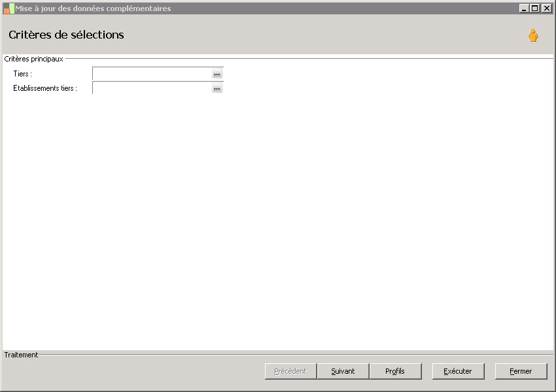556x392 pixels.
Task: Click the greyed Précédent button
Action: click(290, 371)
